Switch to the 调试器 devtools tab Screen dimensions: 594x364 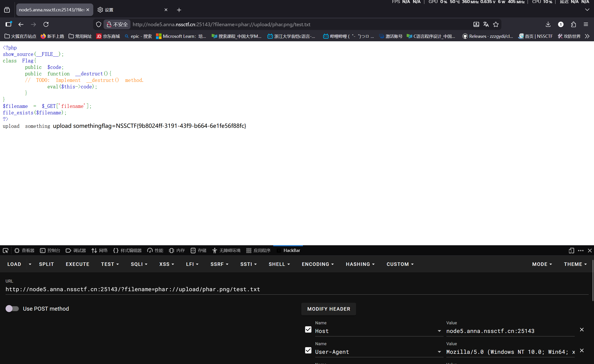[76, 251]
